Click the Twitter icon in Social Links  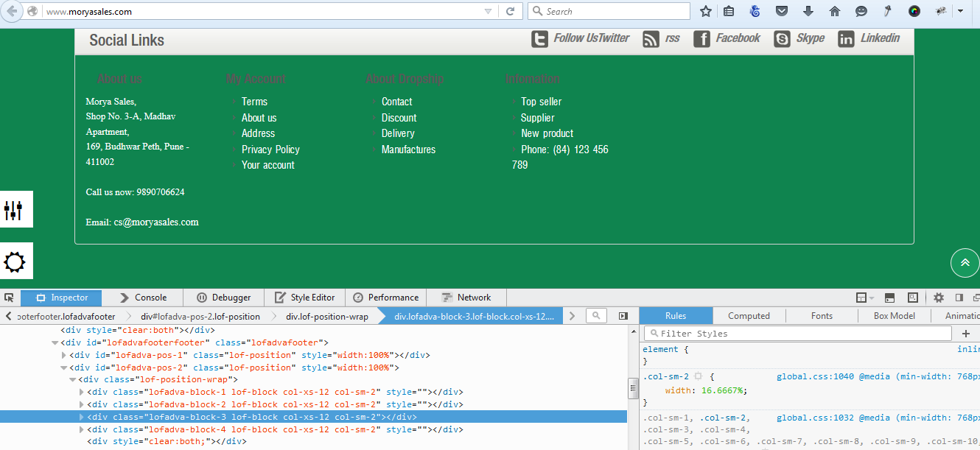pos(539,39)
